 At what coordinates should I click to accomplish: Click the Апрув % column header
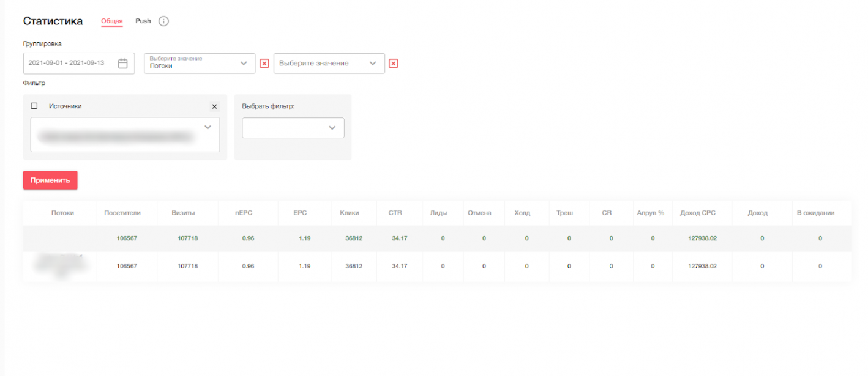pos(651,213)
